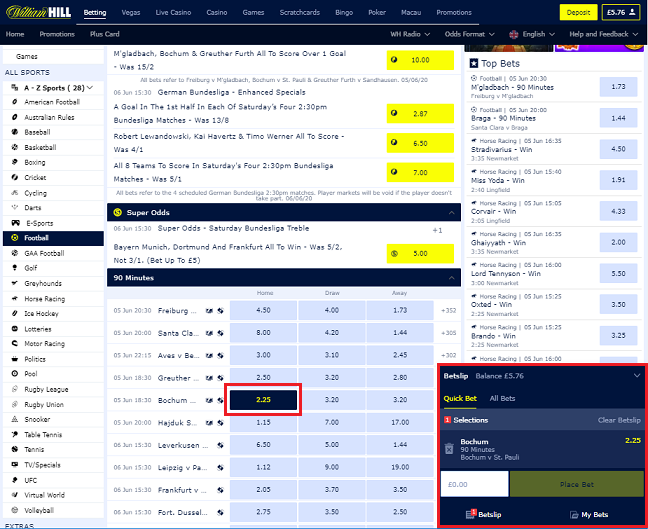Select Leverkusen home odds 6.50
This screenshot has width=648, height=529.
coord(263,445)
